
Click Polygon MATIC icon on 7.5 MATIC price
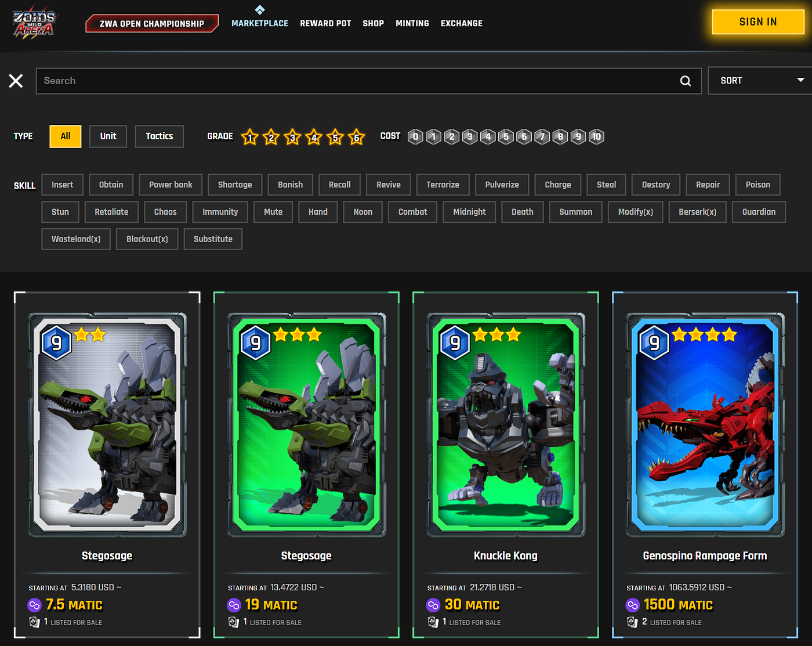34,605
